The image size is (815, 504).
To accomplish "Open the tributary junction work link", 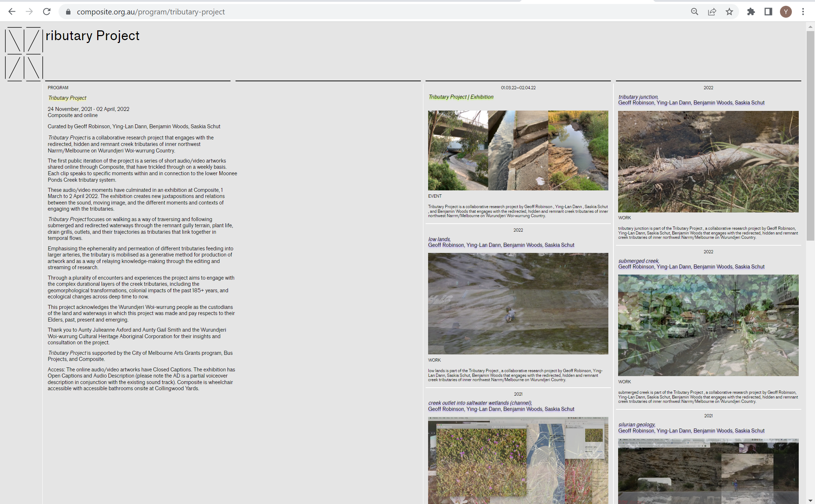I will coord(638,97).
